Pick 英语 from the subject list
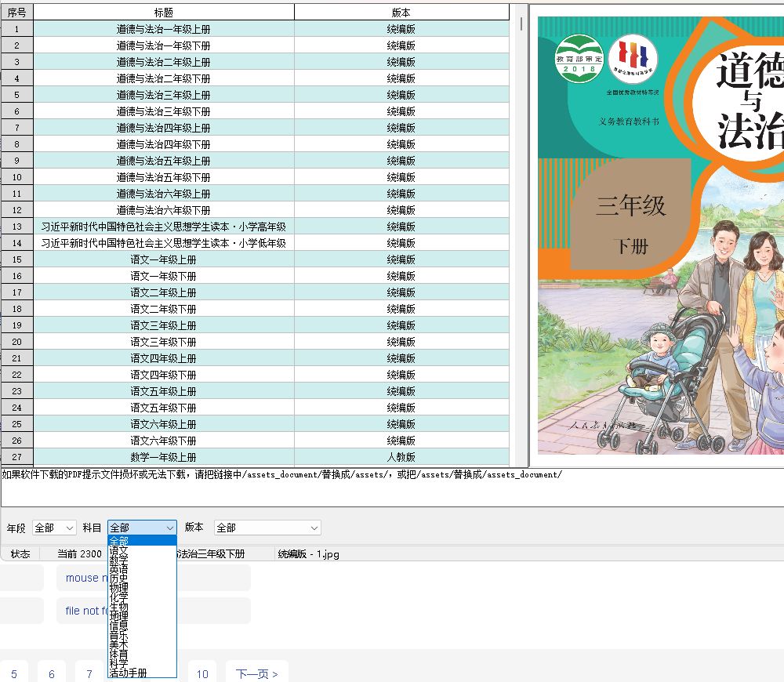The image size is (784, 682). [x=119, y=569]
